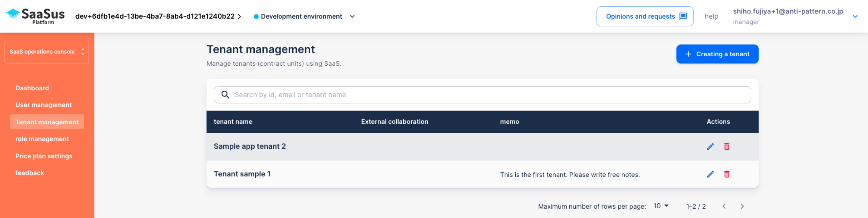The height and width of the screenshot is (218, 868).
Task: Open Dashboard in the sidebar
Action: (x=32, y=88)
